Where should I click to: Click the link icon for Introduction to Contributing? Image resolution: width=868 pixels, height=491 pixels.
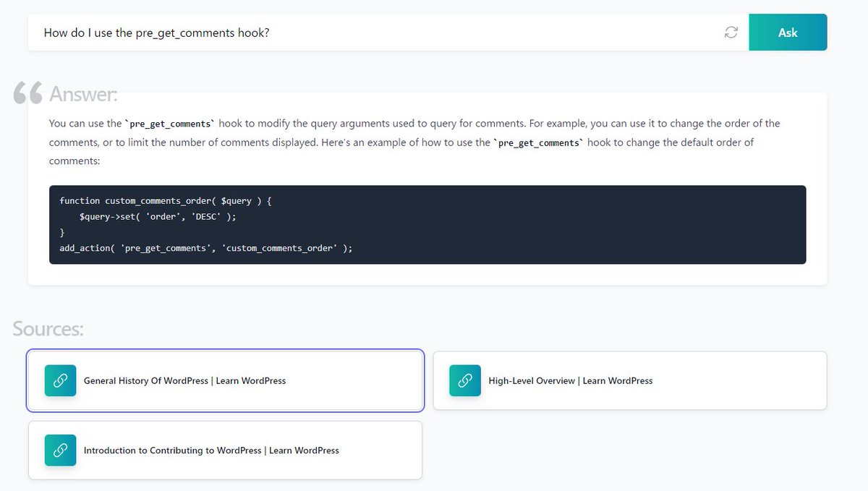[x=60, y=450]
